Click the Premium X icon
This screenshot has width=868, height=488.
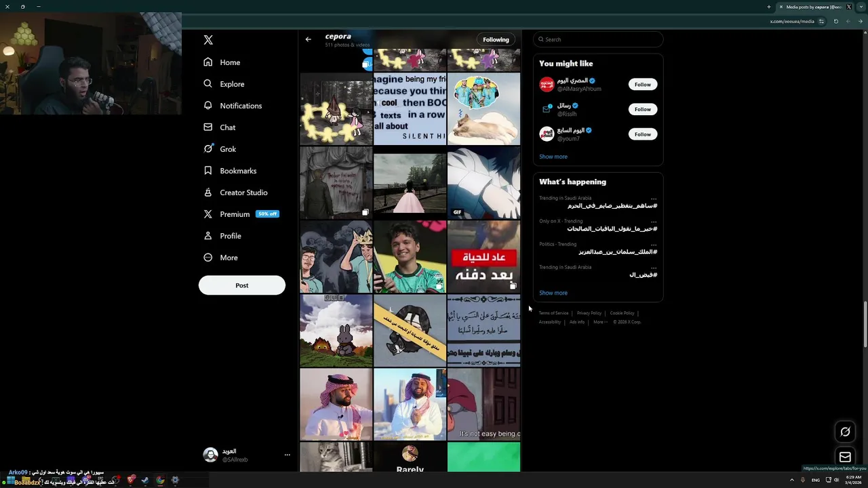208,214
